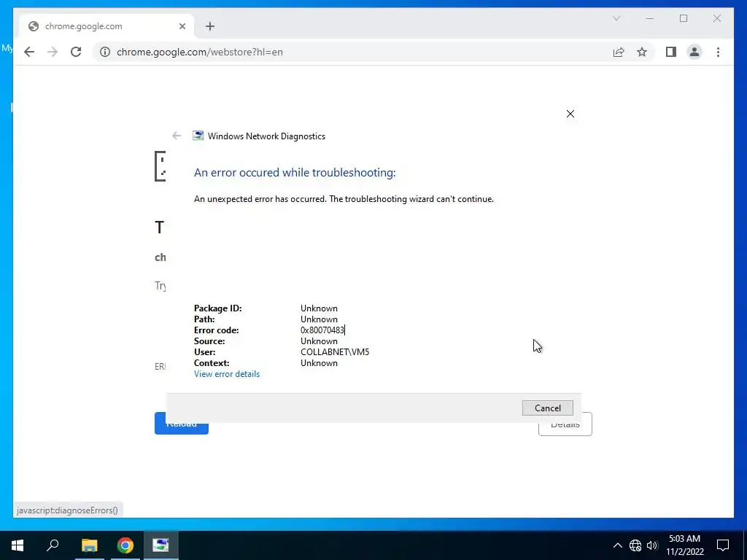747x560 pixels.
Task: Bookmark this tab with the star icon
Action: click(642, 52)
